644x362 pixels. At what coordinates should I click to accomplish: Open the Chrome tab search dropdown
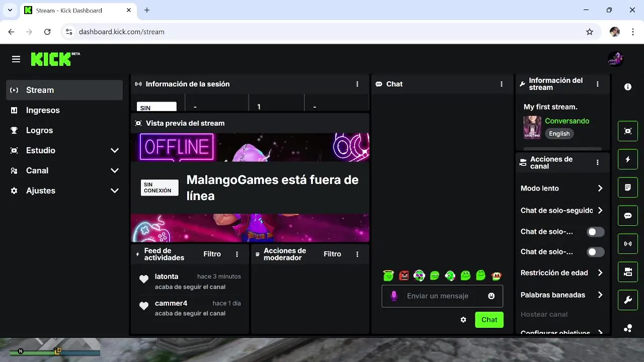[x=10, y=10]
